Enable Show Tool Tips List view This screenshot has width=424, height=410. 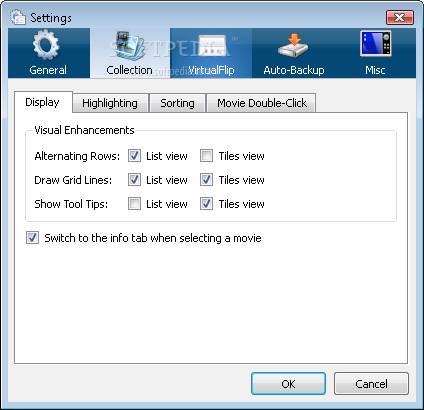click(134, 204)
